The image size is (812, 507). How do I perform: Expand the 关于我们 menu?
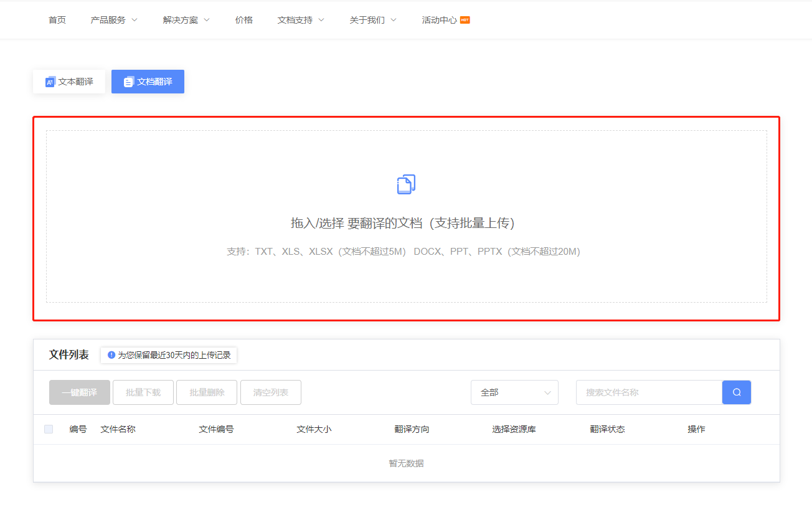click(x=373, y=20)
